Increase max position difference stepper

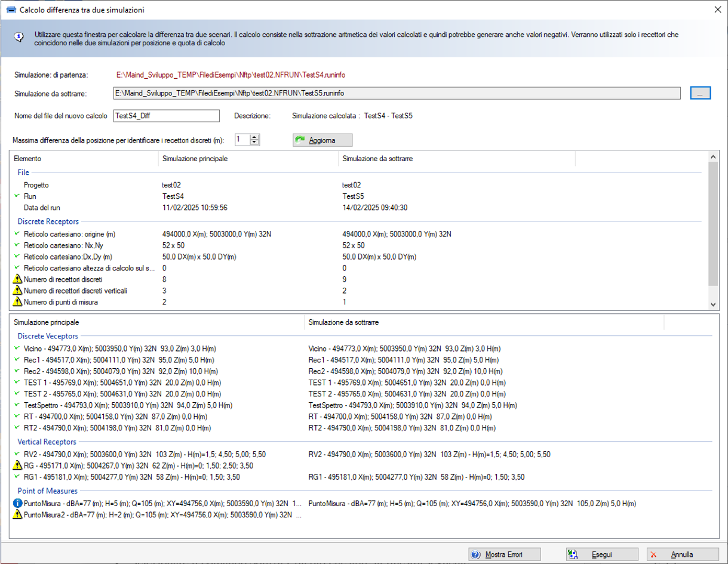click(255, 137)
